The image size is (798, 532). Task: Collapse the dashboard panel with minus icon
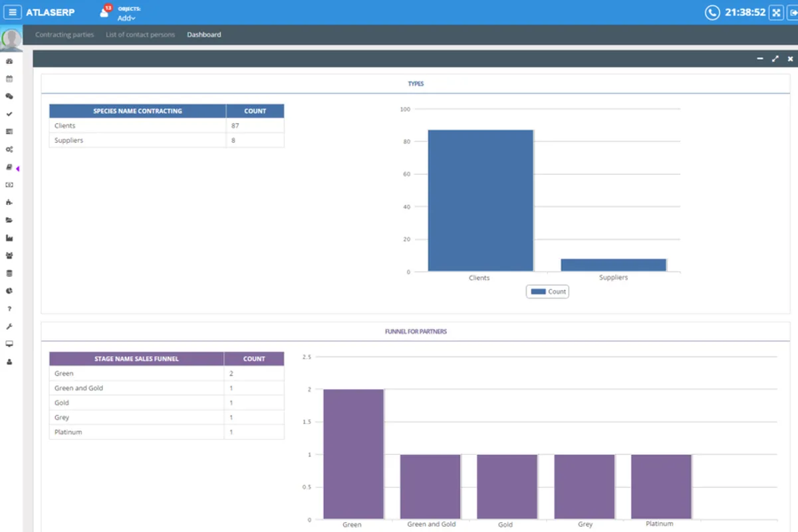pyautogui.click(x=759, y=59)
